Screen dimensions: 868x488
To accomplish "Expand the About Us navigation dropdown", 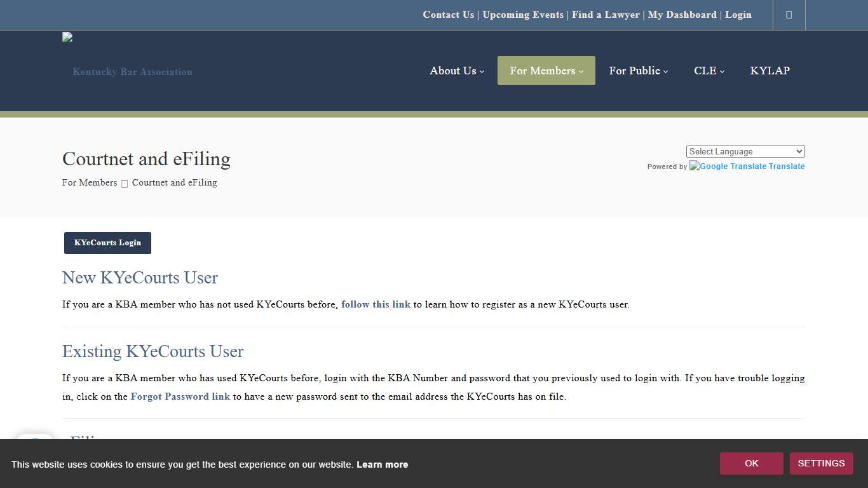I will click(x=453, y=71).
